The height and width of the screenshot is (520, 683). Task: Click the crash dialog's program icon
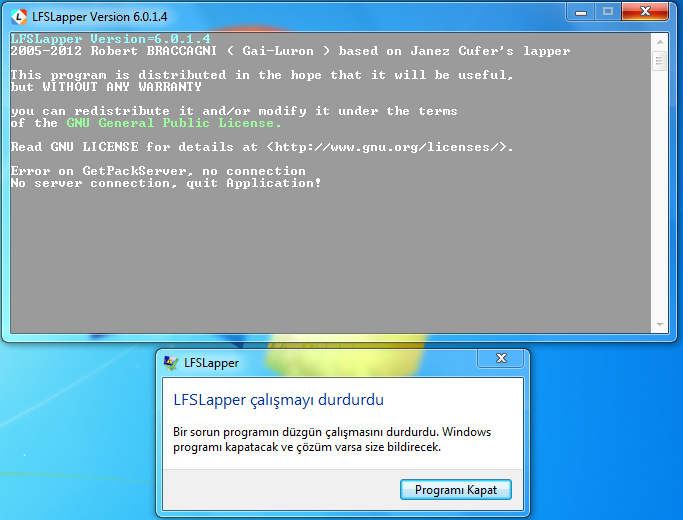tap(171, 363)
